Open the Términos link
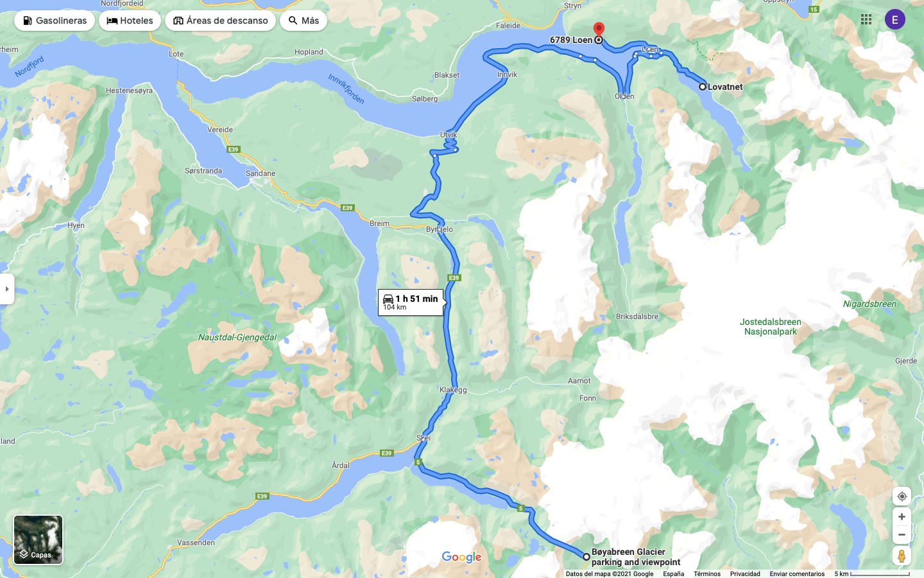924x578 pixels. [707, 574]
